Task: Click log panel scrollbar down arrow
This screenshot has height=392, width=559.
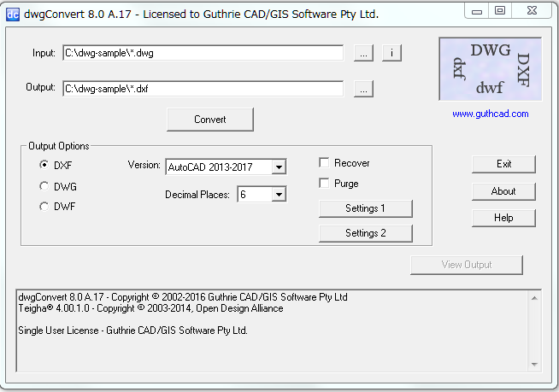Action: 534,364
